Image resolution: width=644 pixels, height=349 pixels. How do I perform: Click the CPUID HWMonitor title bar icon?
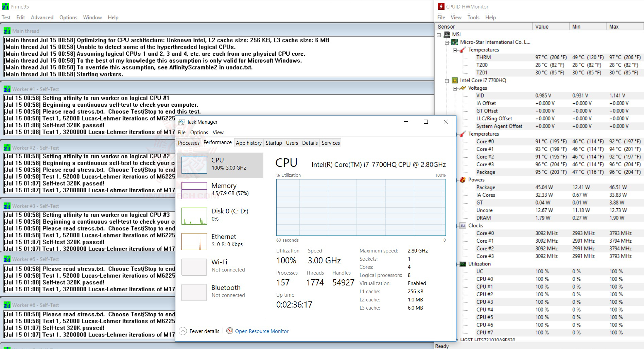(x=441, y=6)
